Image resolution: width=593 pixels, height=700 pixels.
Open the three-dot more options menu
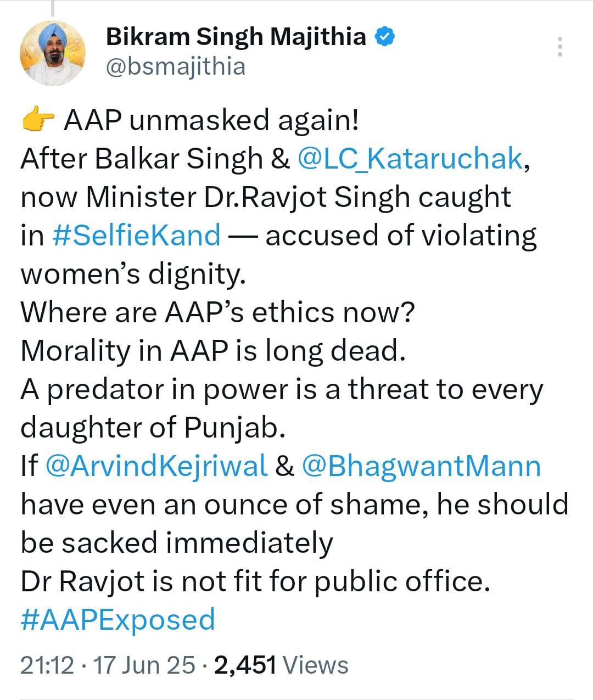(560, 47)
